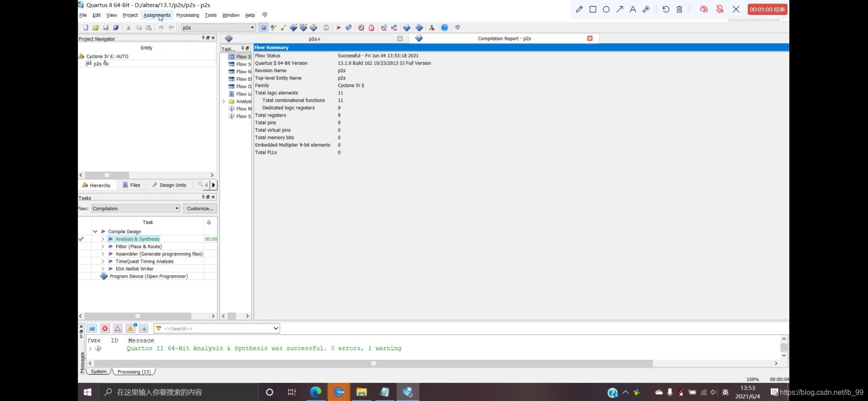Expand the Analysis folder in report tree
Viewport: 868px width, 401px height.
click(223, 101)
